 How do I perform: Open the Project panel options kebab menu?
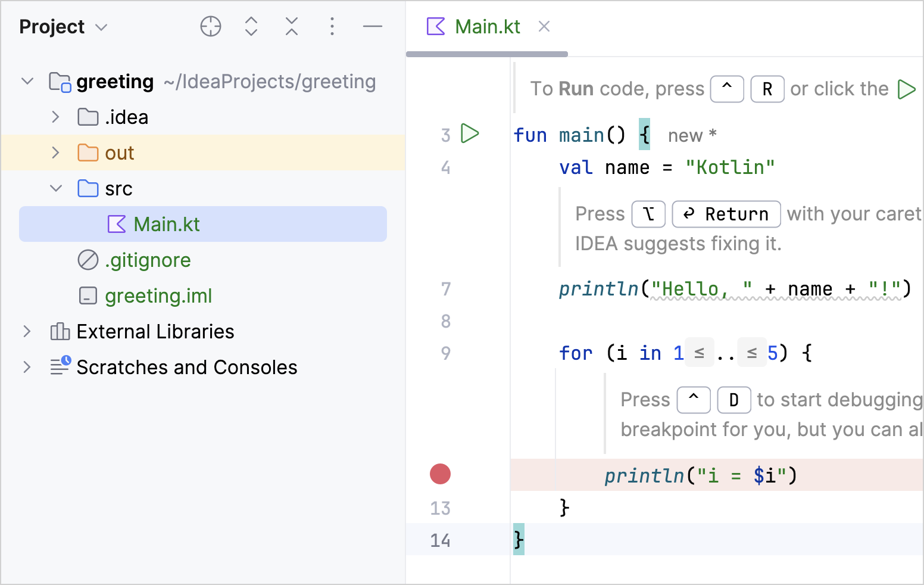point(332,27)
